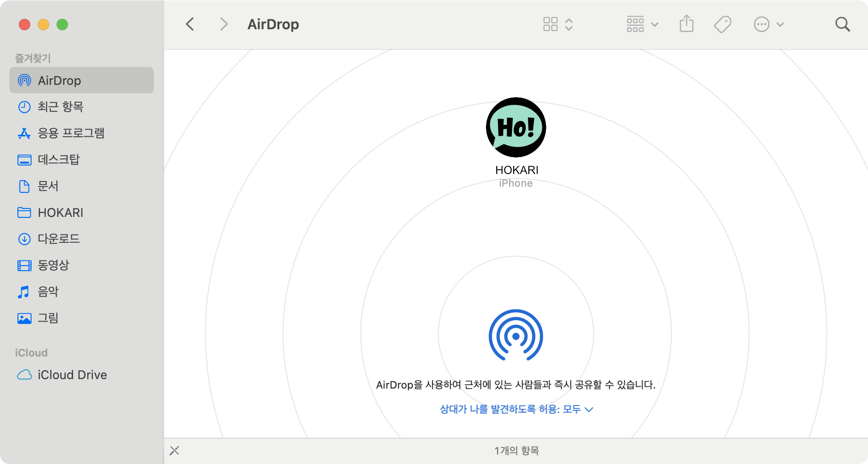The width and height of the screenshot is (868, 464).
Task: Select HOKARI iPhone avatar to send
Action: coord(516,127)
